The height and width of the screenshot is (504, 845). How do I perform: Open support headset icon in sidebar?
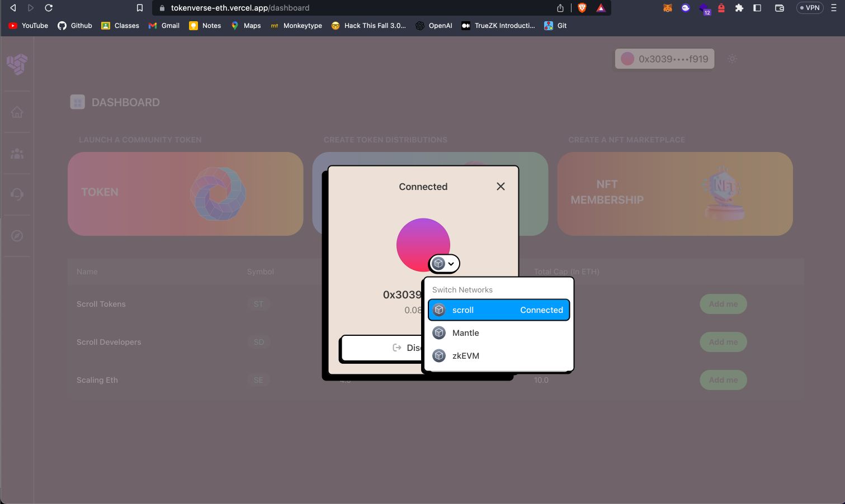(x=17, y=194)
